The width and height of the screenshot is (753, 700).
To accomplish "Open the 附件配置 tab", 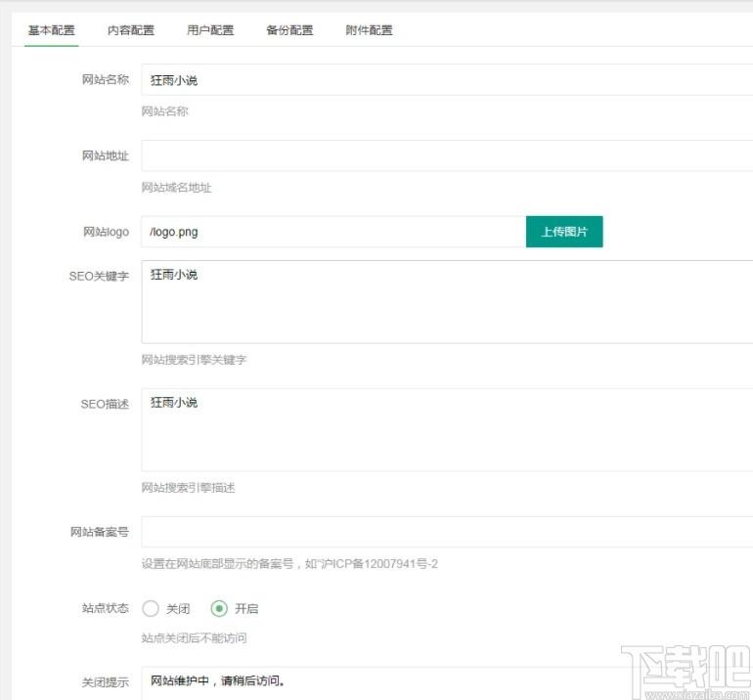I will (x=369, y=30).
